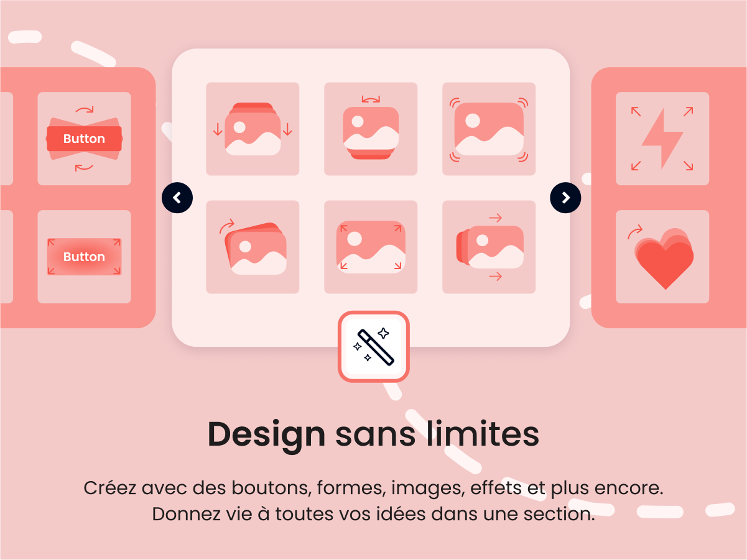This screenshot has height=560, width=747.
Task: Select the image drop-down stack effect tile
Action: [253, 129]
